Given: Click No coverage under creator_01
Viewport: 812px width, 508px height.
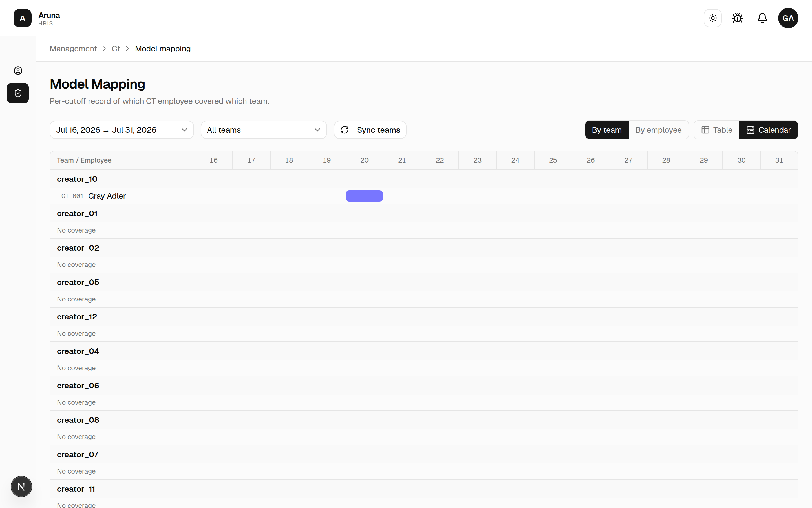Looking at the screenshot, I should [76, 231].
